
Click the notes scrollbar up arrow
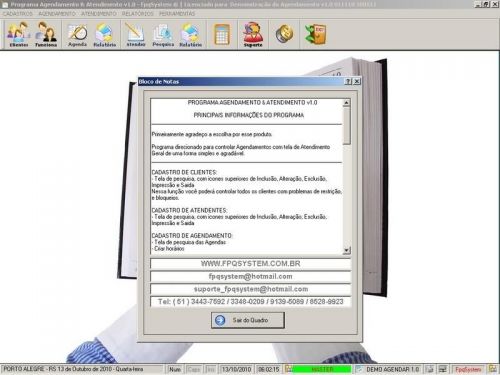tap(346, 103)
